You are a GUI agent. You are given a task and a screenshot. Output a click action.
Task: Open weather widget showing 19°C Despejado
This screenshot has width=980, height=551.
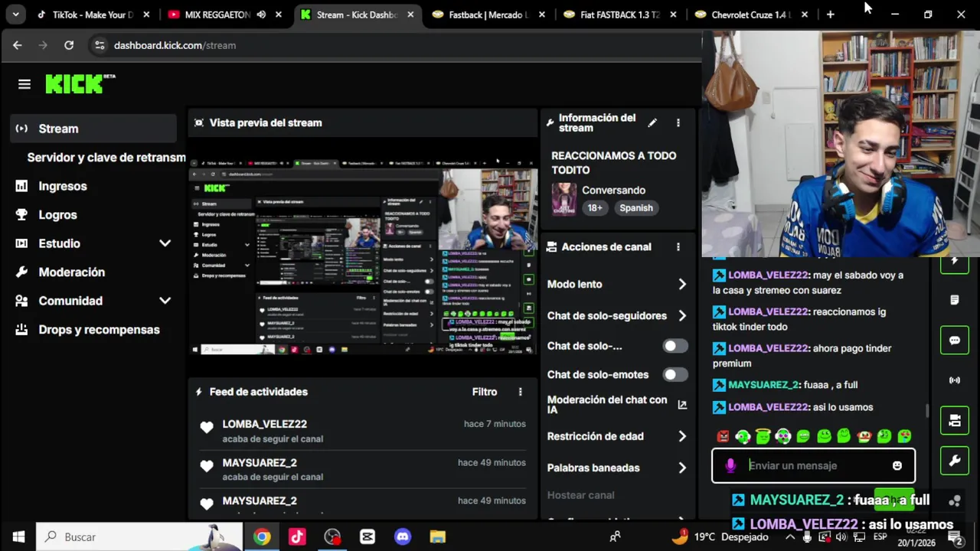coord(720,537)
